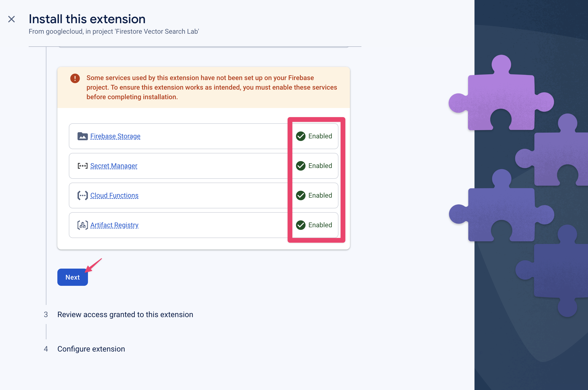Toggle Artifact Registry enabled status
The image size is (588, 390).
[314, 225]
